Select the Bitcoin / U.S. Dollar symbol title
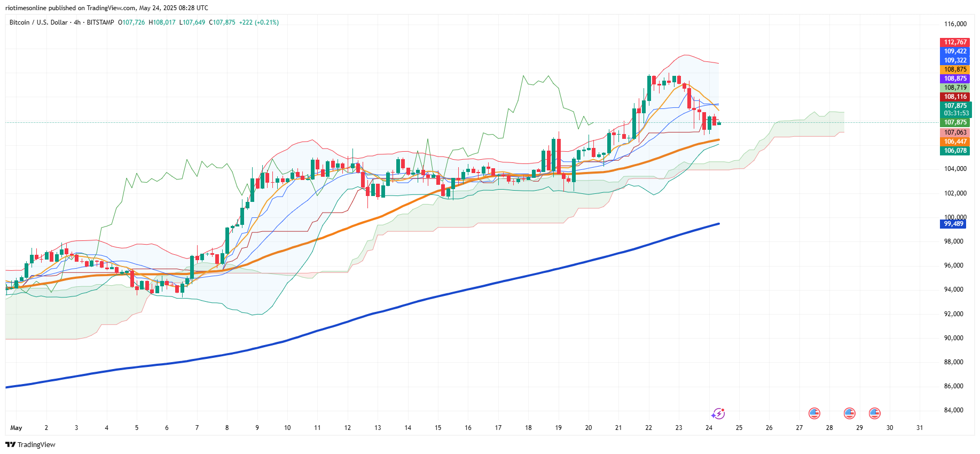The width and height of the screenshot is (980, 454). pos(38,22)
